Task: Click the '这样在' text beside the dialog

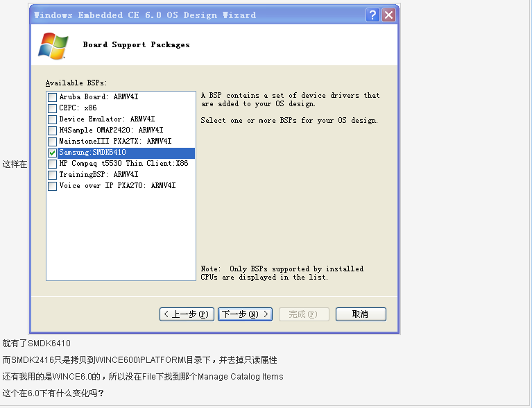Action: [x=15, y=164]
